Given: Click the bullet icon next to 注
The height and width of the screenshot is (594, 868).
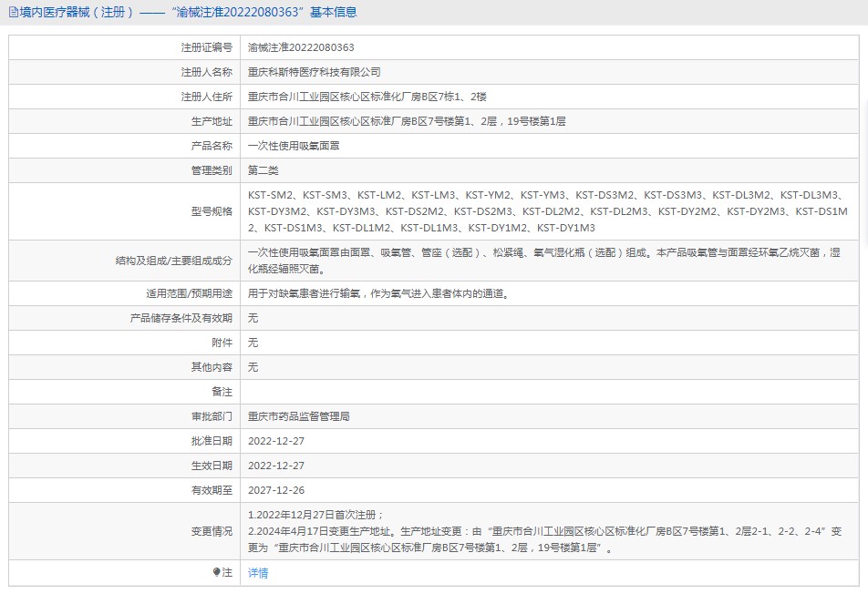Looking at the screenshot, I should point(216,572).
